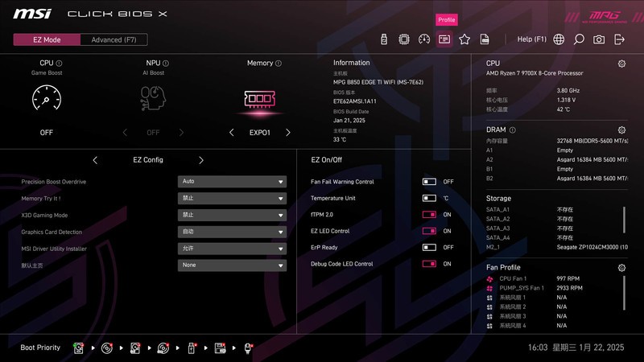Open DRAM panel settings gear
The width and height of the screenshot is (644, 362).
pyautogui.click(x=621, y=130)
